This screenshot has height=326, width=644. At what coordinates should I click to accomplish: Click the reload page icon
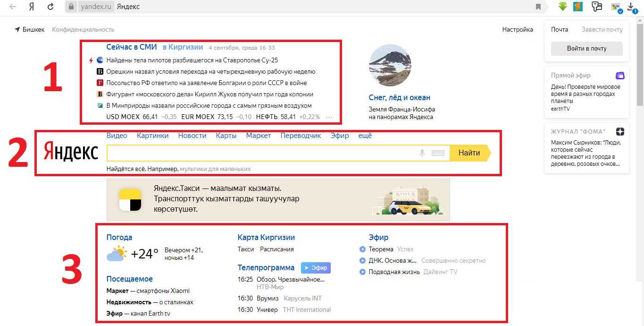click(x=50, y=7)
